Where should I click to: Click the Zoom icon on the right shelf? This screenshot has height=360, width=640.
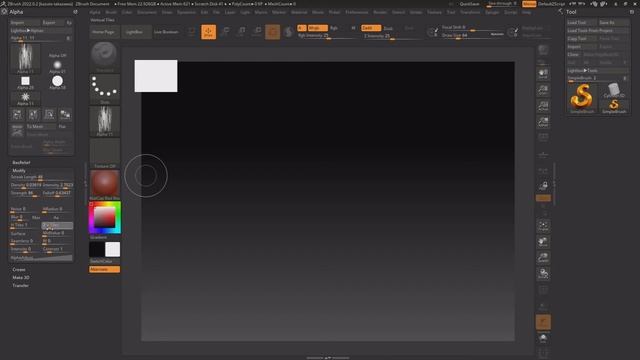pyautogui.click(x=543, y=90)
